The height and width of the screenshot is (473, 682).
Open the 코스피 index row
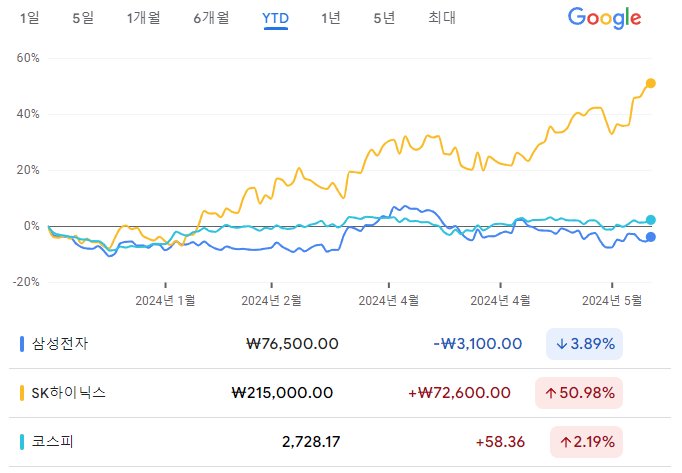point(340,442)
